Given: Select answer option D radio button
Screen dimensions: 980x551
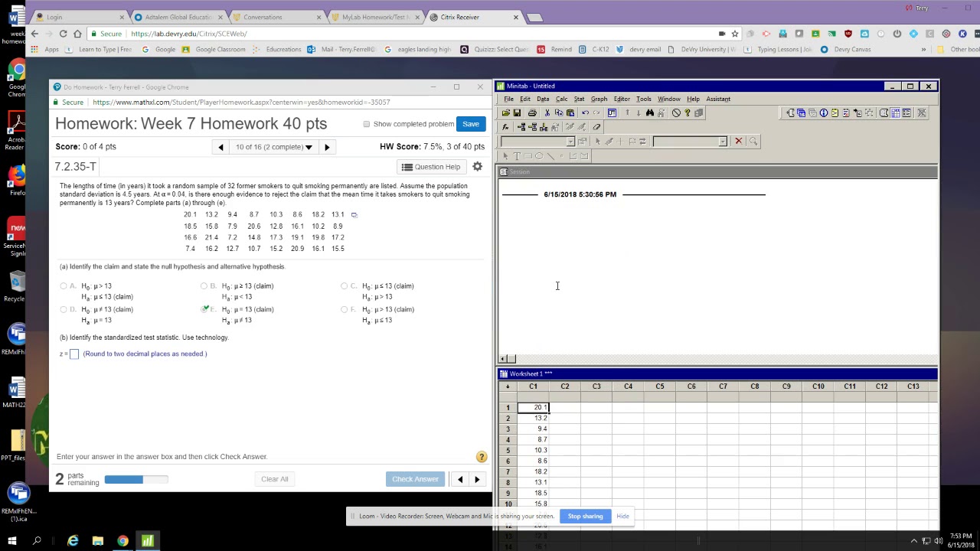Looking at the screenshot, I should [x=64, y=309].
